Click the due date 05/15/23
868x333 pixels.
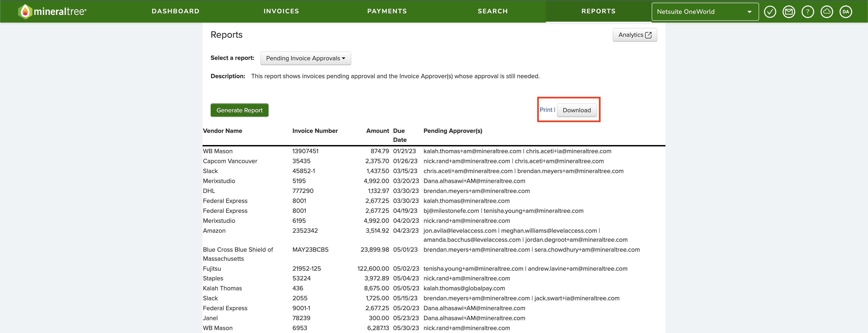405,298
